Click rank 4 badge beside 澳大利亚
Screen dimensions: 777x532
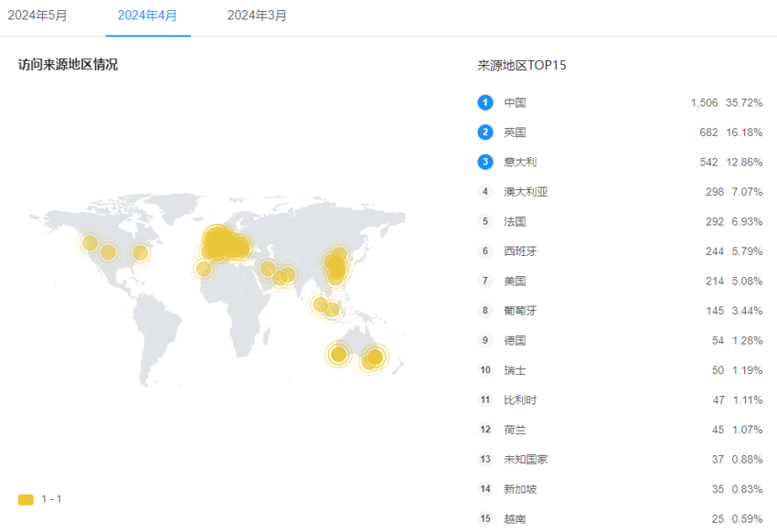click(485, 192)
